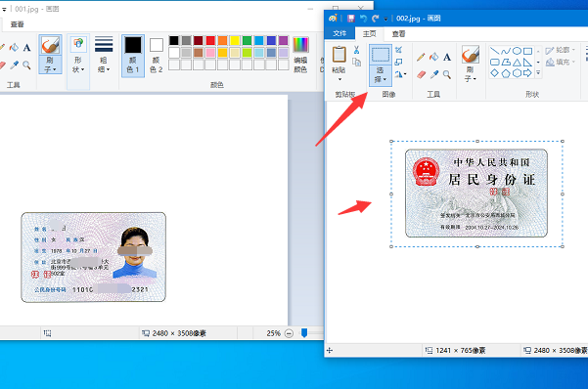Click the Save icon in 002.jpg title bar

tap(351, 19)
